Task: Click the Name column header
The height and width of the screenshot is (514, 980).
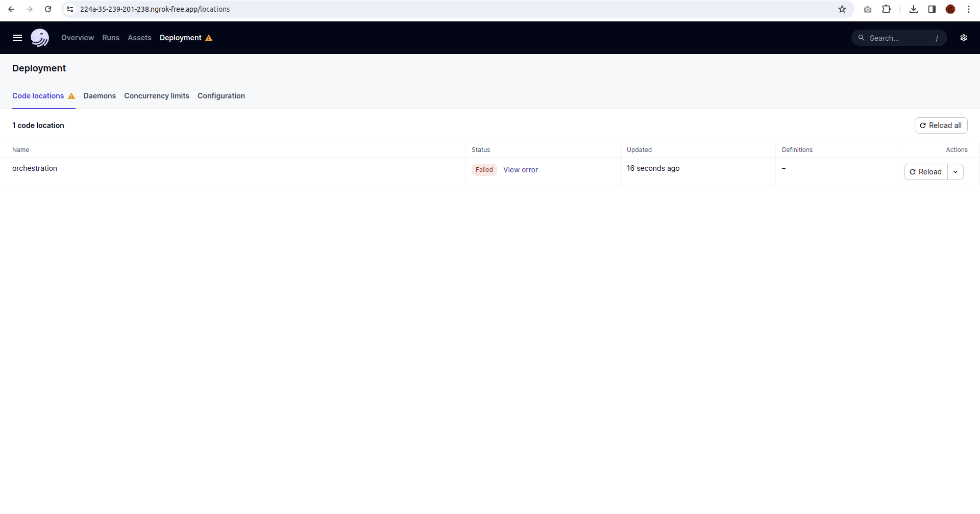Action: 21,150
